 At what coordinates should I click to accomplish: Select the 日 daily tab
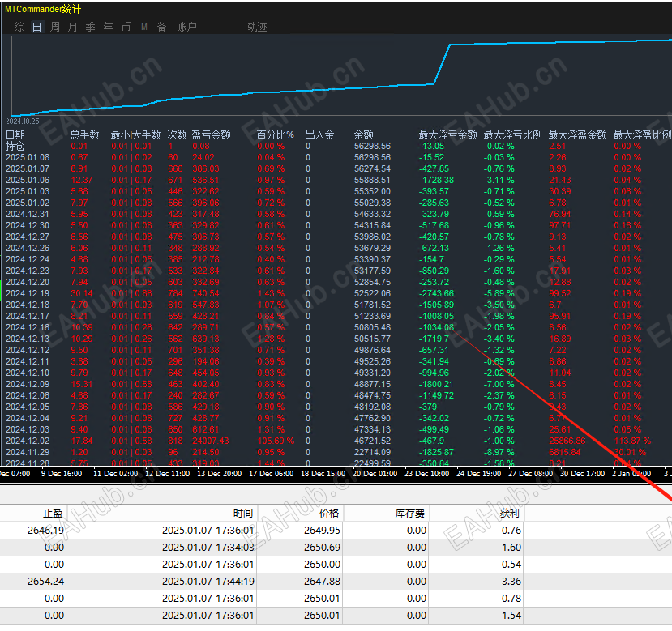[36, 27]
